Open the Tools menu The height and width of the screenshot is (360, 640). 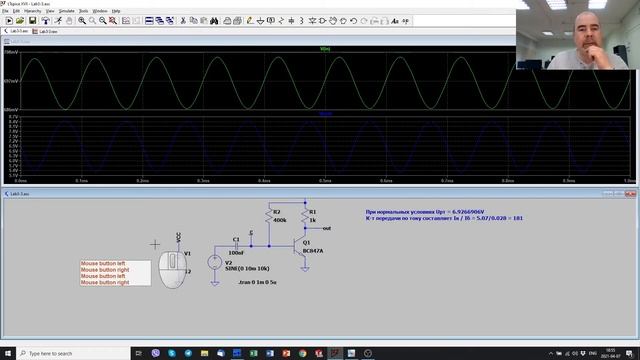tap(83, 11)
